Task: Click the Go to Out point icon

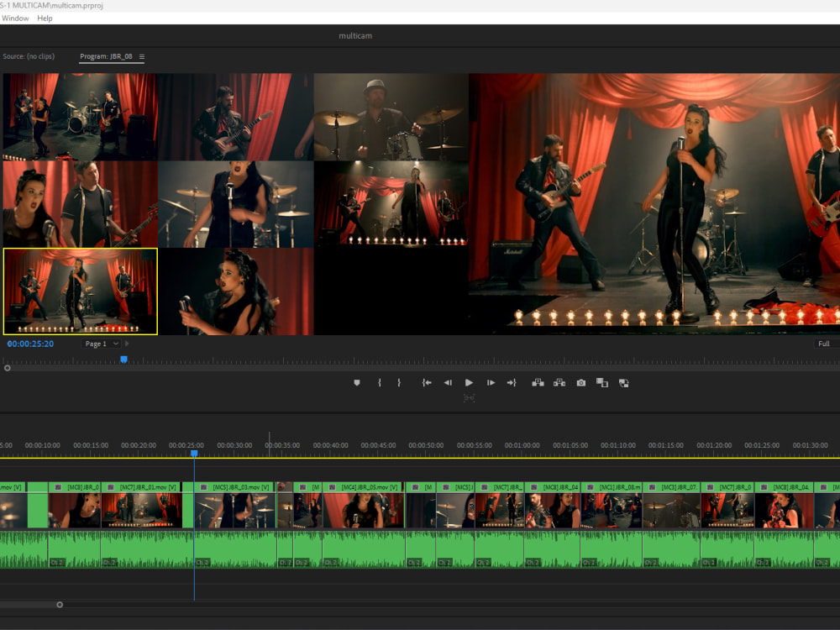Action: [511, 383]
